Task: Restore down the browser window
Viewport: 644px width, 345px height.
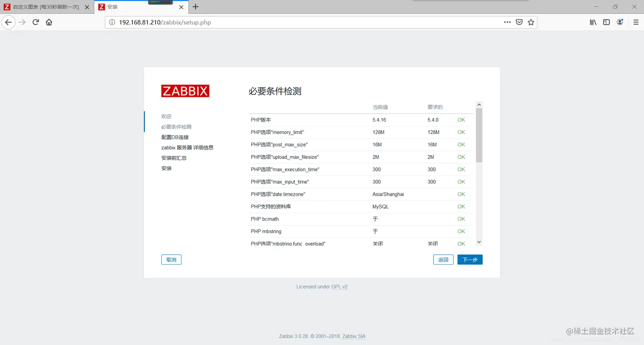Action: point(615,7)
